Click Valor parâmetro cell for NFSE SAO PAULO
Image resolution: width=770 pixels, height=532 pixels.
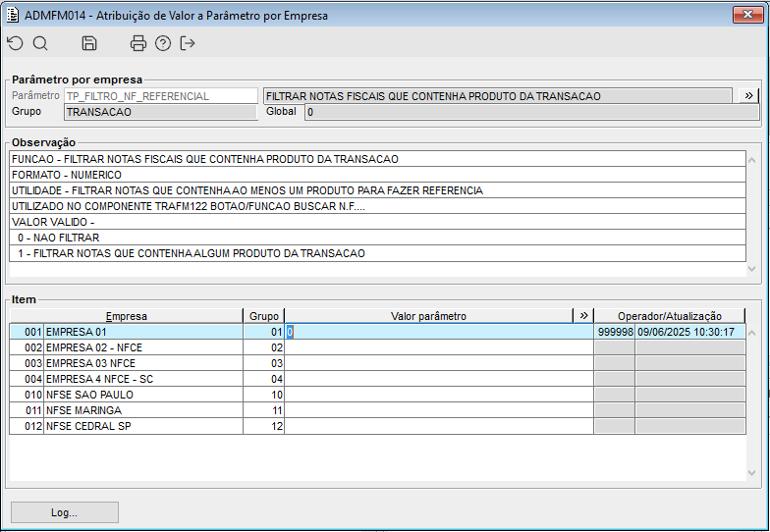pos(439,395)
